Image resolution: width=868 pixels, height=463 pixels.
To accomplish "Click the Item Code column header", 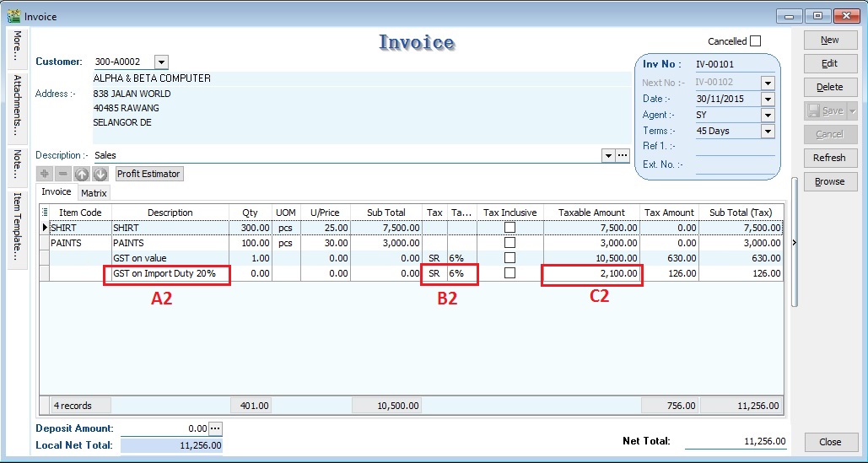I will (x=80, y=213).
